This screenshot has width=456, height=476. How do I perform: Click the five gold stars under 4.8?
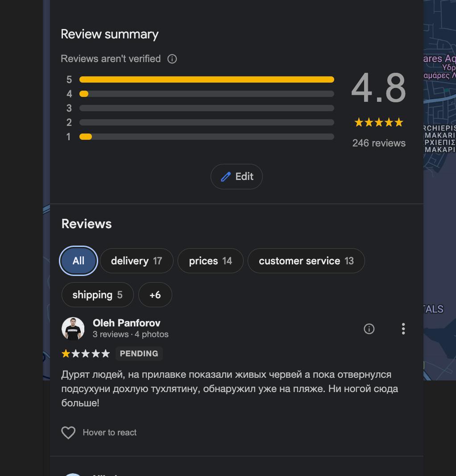coord(378,122)
